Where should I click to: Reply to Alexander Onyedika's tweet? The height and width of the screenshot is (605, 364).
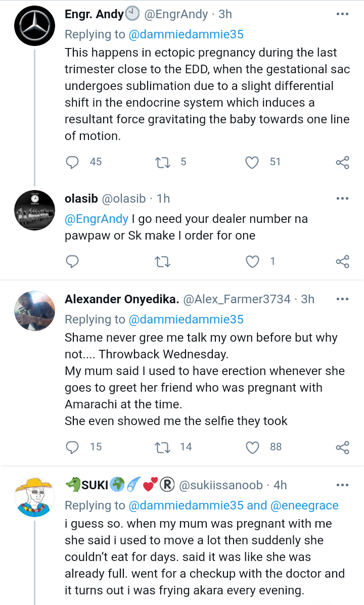73,447
